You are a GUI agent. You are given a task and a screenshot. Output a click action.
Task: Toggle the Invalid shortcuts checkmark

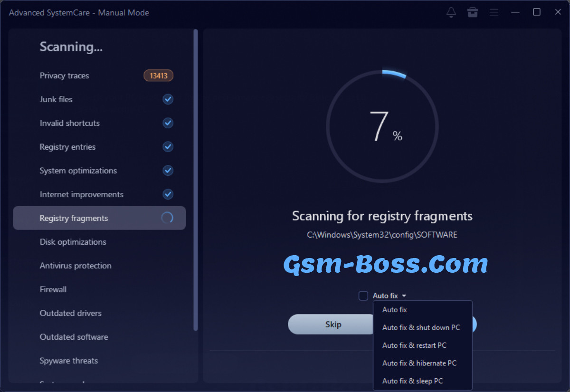[168, 123]
